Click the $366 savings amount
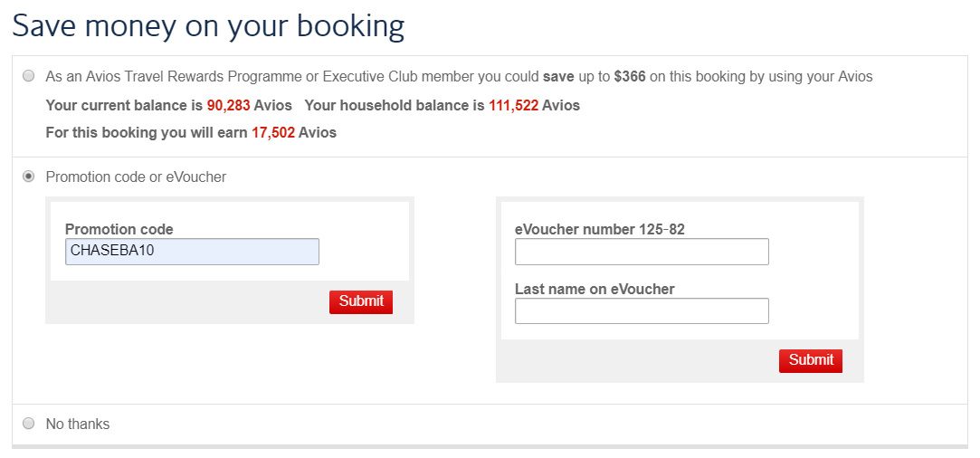Viewport: 980px width, 458px height. tap(629, 77)
